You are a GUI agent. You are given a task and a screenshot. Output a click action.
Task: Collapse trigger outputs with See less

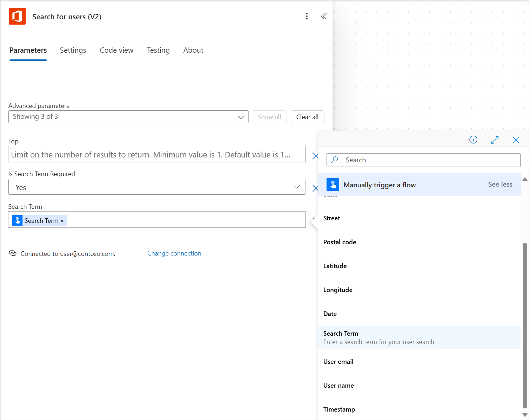500,185
